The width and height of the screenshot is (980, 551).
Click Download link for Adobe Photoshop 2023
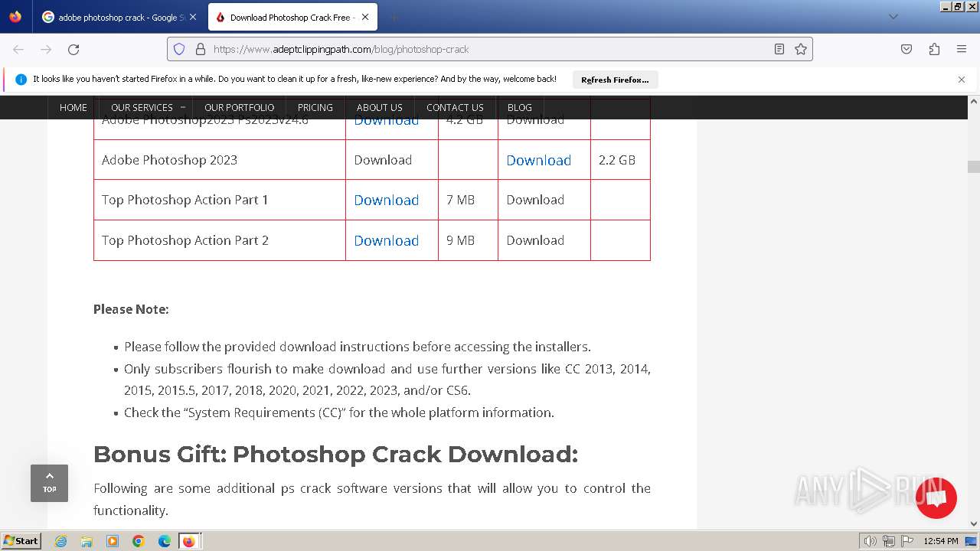(x=539, y=160)
